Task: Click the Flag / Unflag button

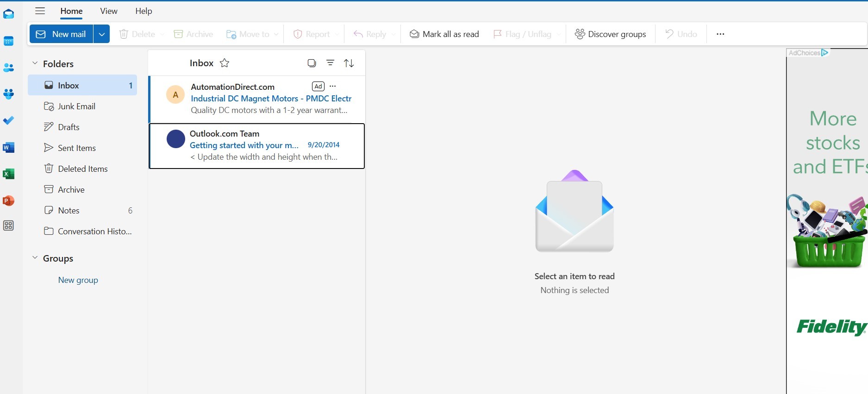Action: click(522, 34)
